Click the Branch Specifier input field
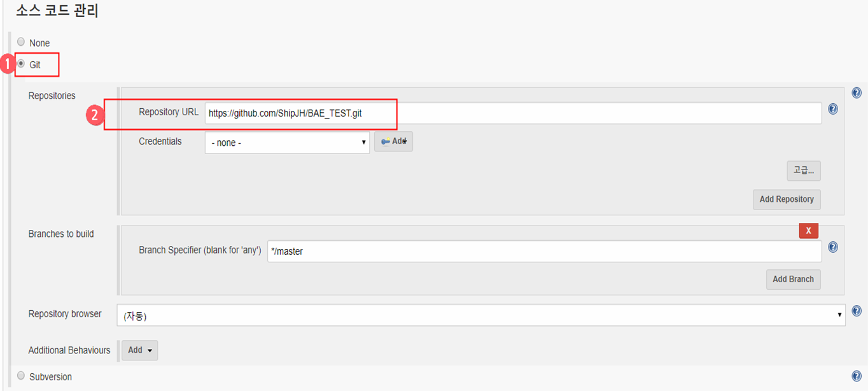 tap(544, 251)
